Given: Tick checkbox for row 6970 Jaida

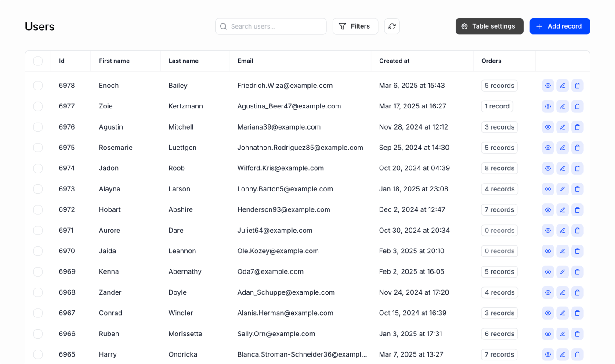Looking at the screenshot, I should click(x=38, y=251).
